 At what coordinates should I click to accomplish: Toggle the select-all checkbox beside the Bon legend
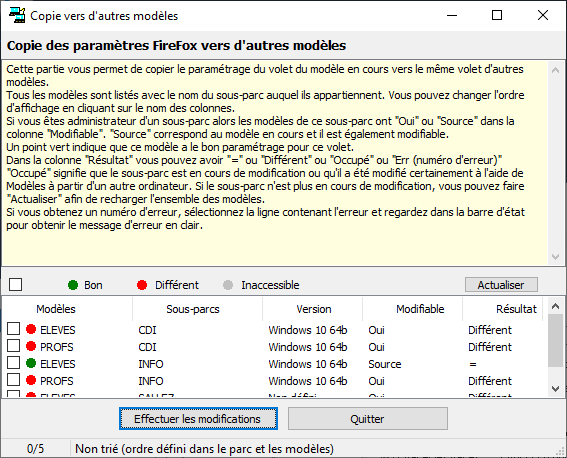[x=16, y=284]
